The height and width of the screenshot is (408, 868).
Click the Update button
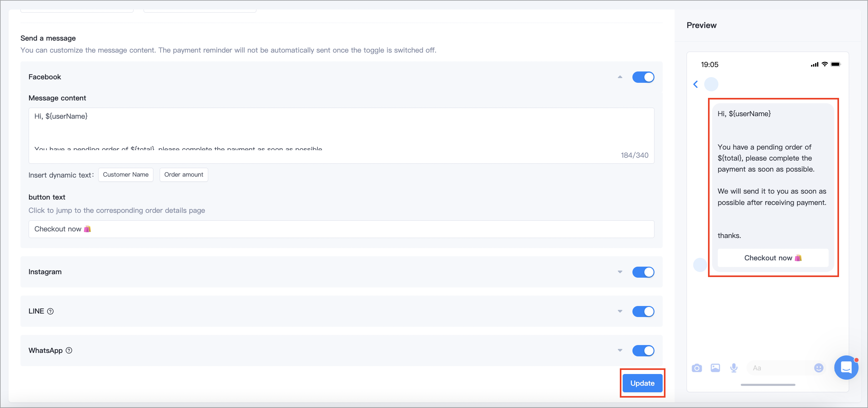click(642, 383)
